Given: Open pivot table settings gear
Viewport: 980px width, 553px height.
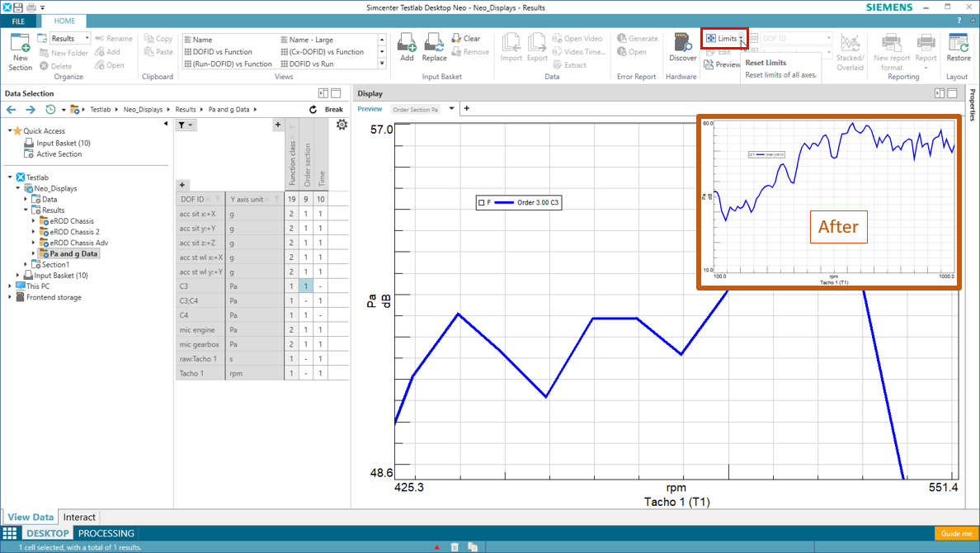Looking at the screenshot, I should point(342,125).
